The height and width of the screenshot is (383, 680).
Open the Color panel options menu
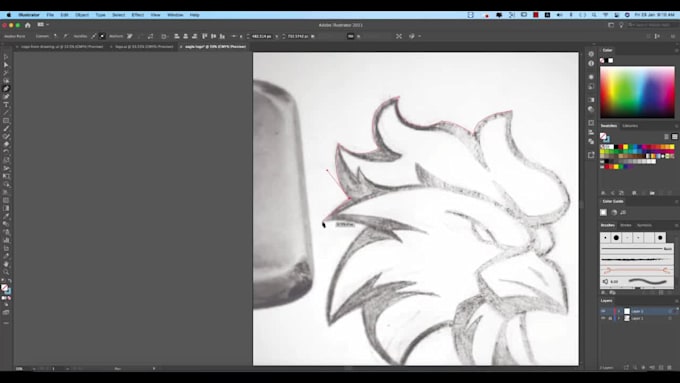click(x=676, y=51)
